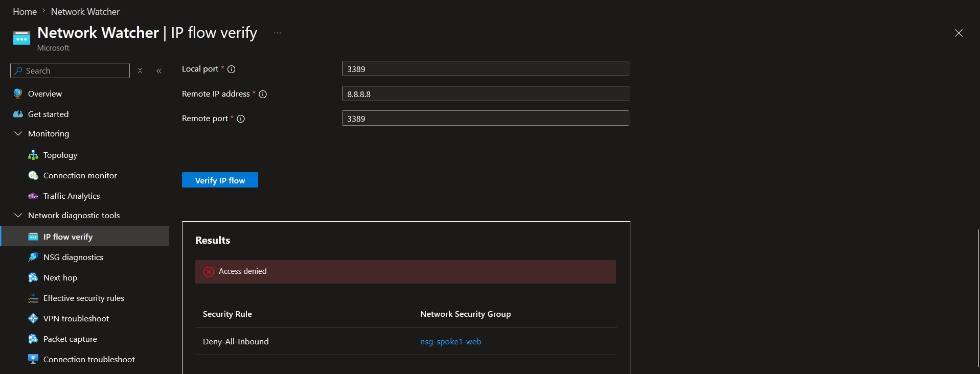This screenshot has width=980, height=374.
Task: Click the Connection troubleshoot icon
Action: [x=33, y=359]
